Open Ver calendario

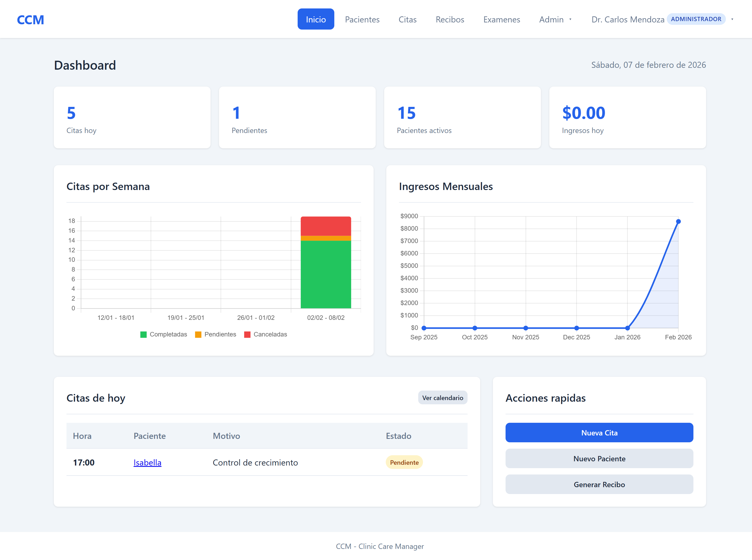point(442,397)
